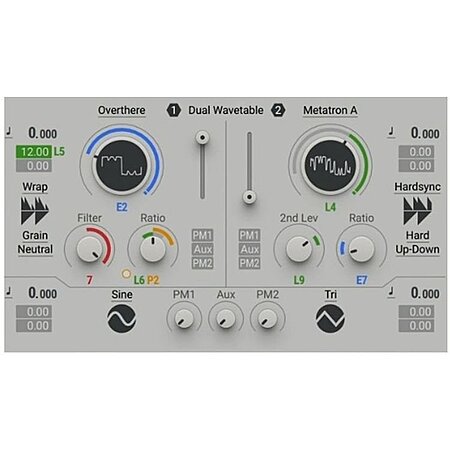
Task: Open the Dual Wavetable mode menu
Action: coord(226,110)
